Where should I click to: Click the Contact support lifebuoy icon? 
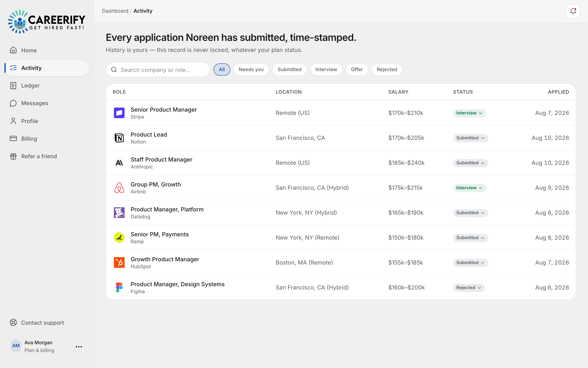pyautogui.click(x=13, y=322)
